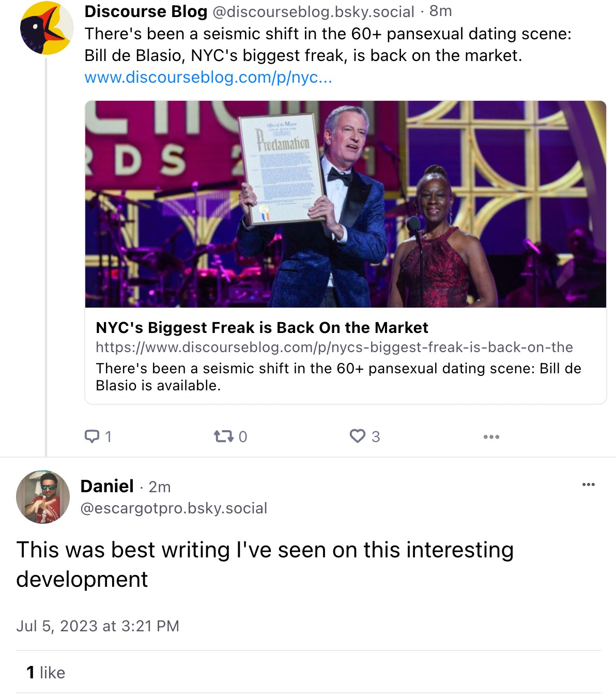This screenshot has height=698, width=616.
Task: Click the repost arrows icon
Action: [x=223, y=436]
